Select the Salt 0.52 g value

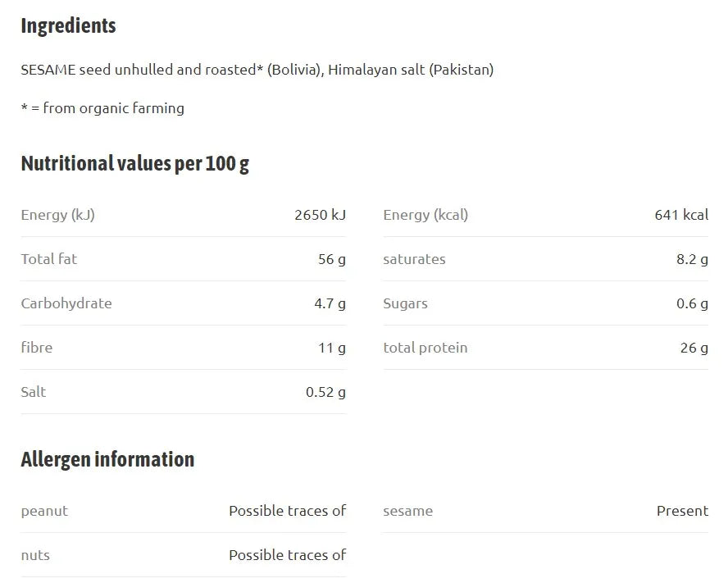(x=326, y=392)
